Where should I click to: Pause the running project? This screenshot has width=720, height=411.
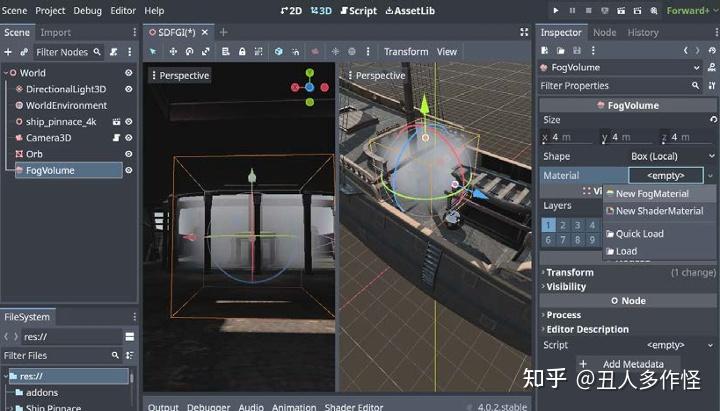[x=572, y=10]
